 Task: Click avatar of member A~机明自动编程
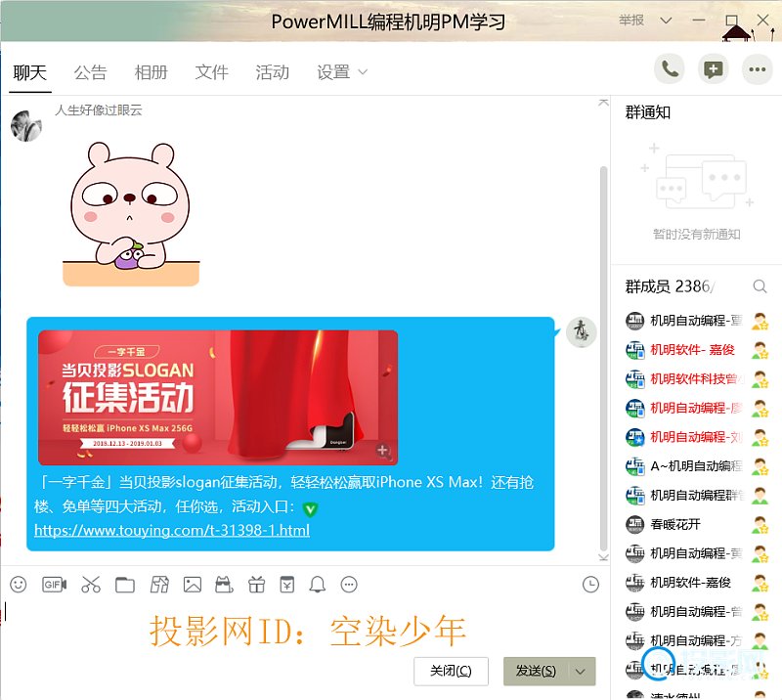click(x=634, y=466)
